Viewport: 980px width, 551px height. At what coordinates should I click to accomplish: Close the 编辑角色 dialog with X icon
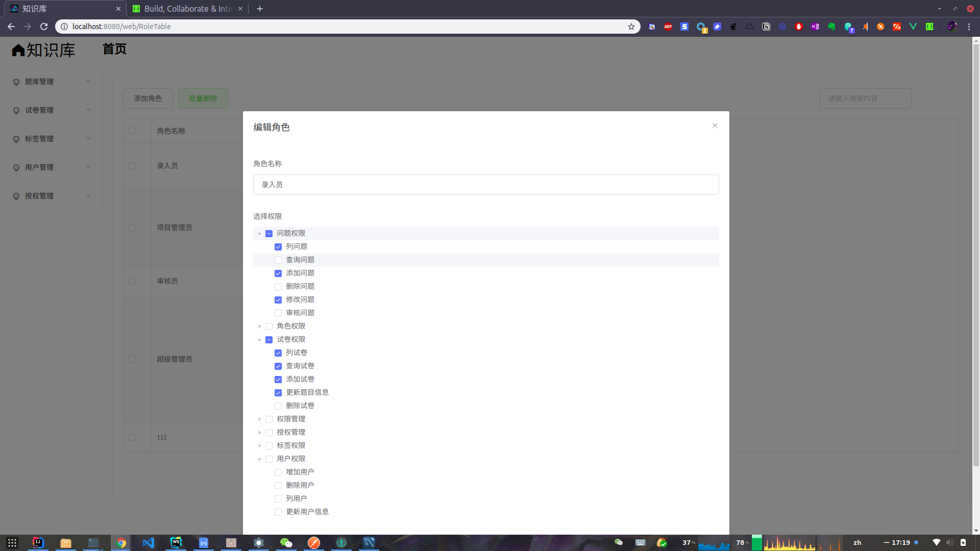(x=715, y=126)
